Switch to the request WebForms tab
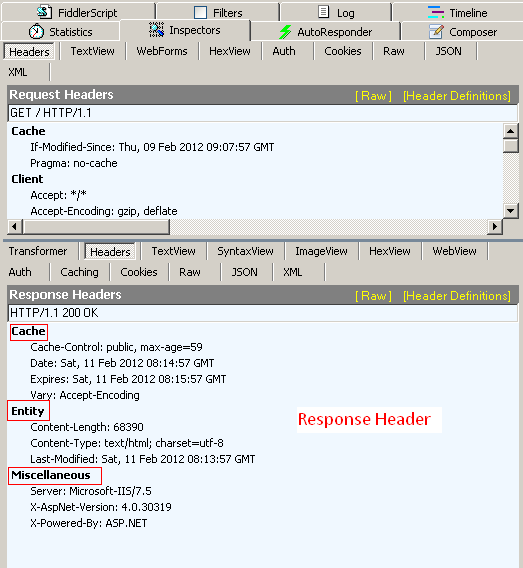Screen dimensions: 523x568 pyautogui.click(x=162, y=51)
